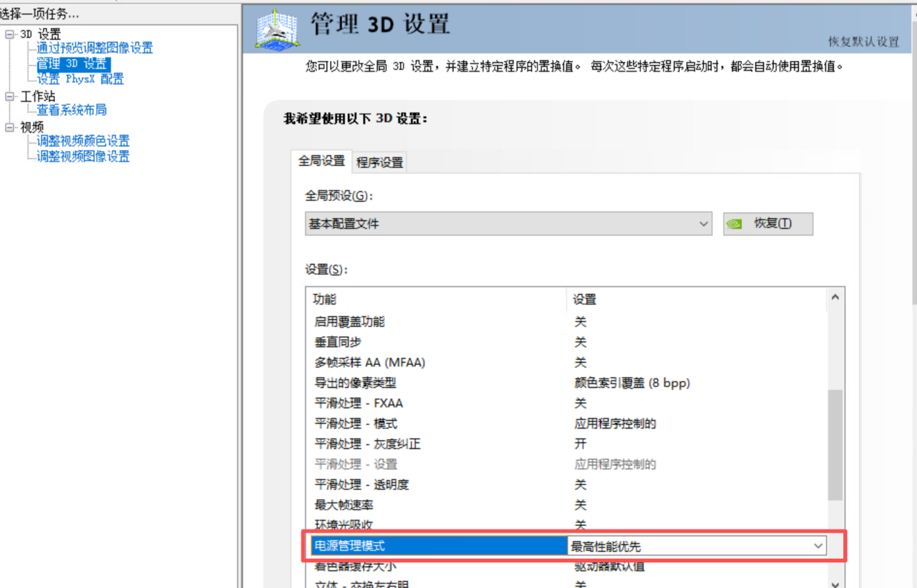Collapse the 工作站 tree node

pos(9,96)
